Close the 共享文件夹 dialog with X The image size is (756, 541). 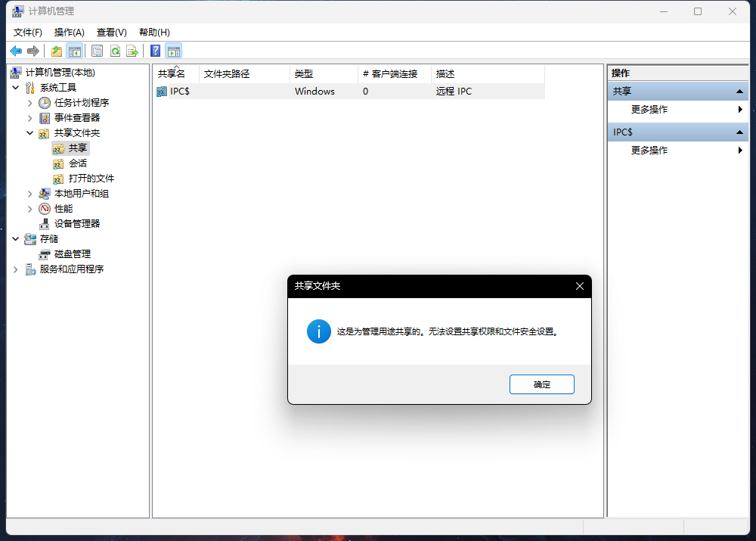click(580, 286)
